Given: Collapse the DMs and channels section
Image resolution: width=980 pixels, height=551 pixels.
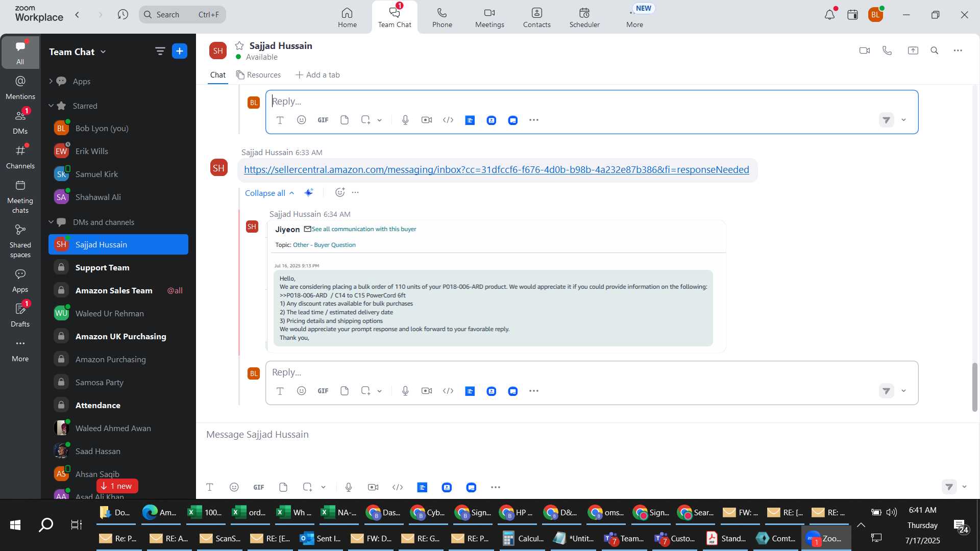Looking at the screenshot, I should [x=51, y=222].
